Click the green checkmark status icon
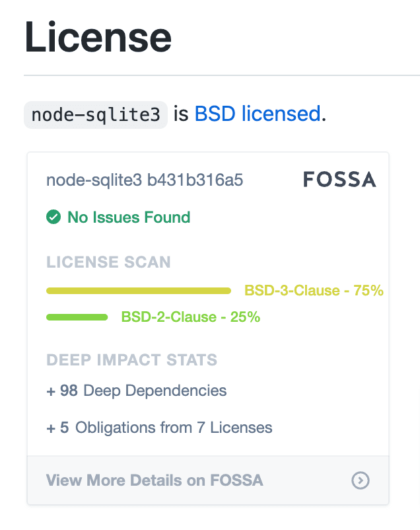This screenshot has height=530, width=420. point(53,217)
